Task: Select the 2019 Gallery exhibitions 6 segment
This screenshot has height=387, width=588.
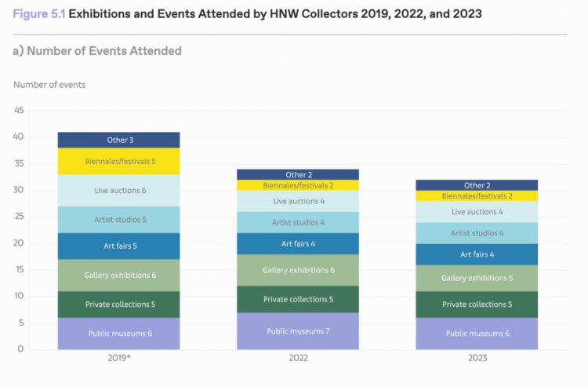Action: [118, 276]
